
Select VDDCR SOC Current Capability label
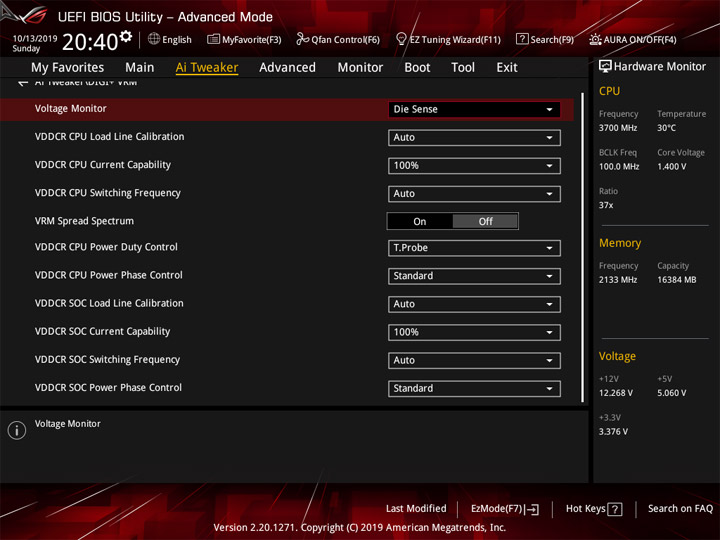click(x=102, y=332)
